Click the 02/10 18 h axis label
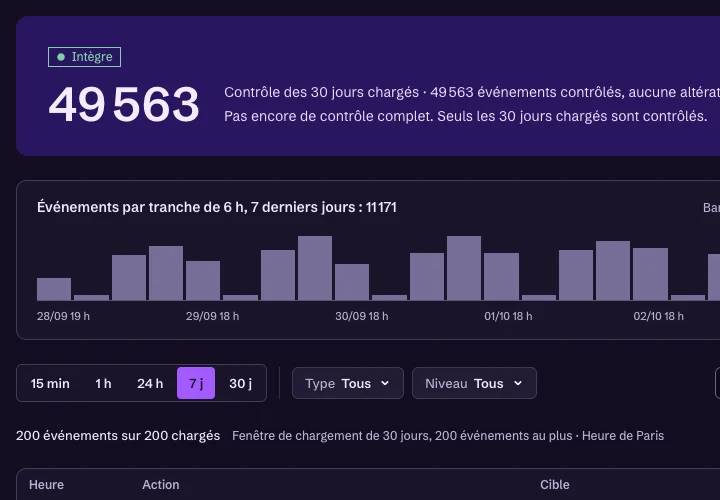 point(658,316)
